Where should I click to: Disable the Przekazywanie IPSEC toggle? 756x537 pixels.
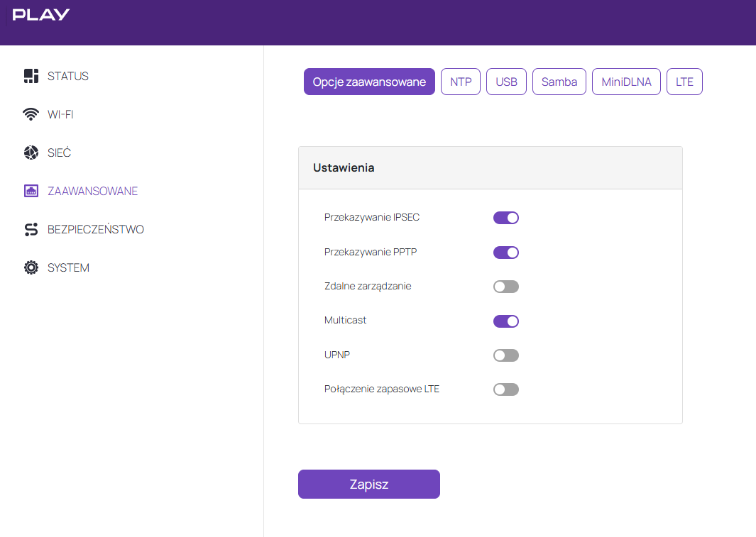[x=506, y=218]
